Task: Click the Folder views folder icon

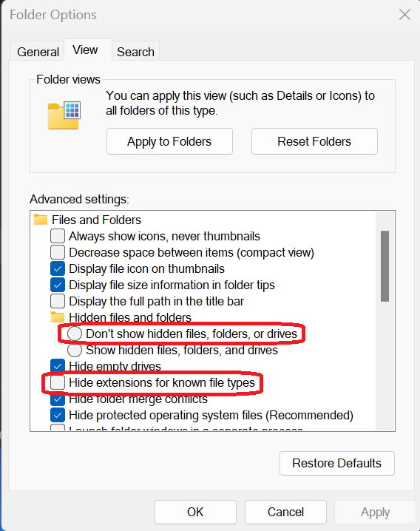Action: (64, 115)
